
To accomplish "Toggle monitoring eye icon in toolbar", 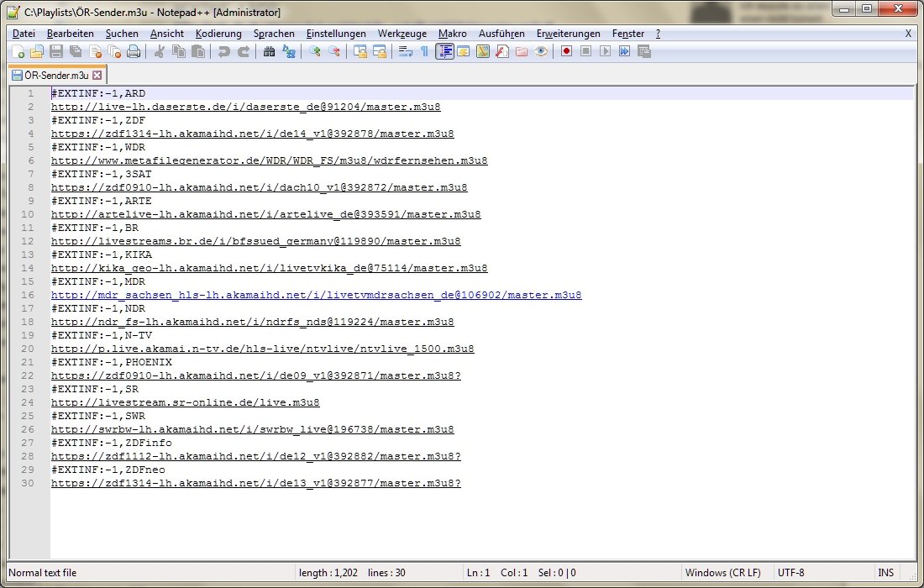I will (541, 52).
